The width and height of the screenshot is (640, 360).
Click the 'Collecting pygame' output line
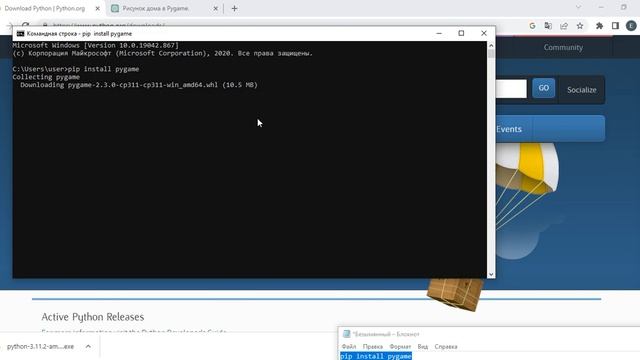46,77
